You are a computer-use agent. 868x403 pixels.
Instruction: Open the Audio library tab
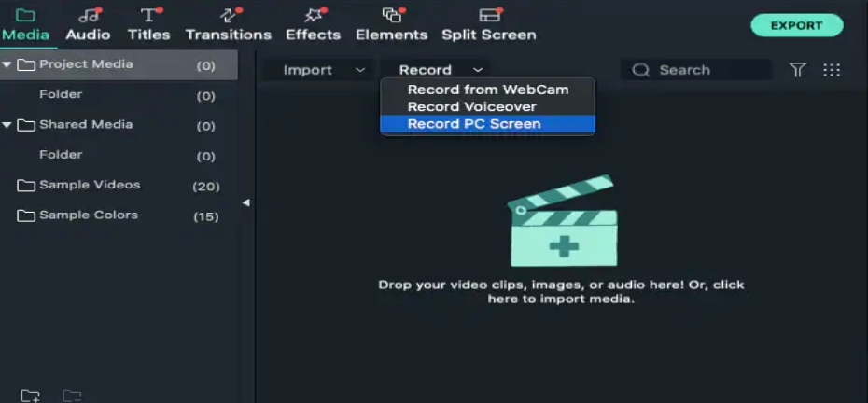88,25
